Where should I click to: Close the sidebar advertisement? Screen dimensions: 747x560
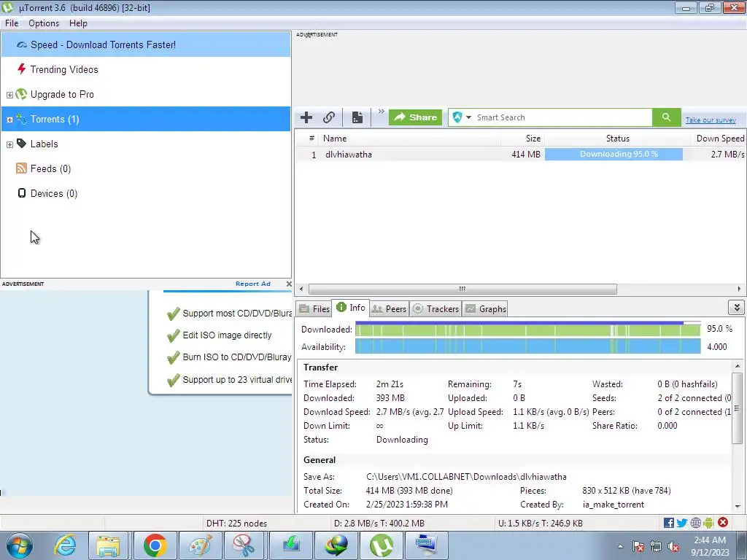pyautogui.click(x=289, y=284)
